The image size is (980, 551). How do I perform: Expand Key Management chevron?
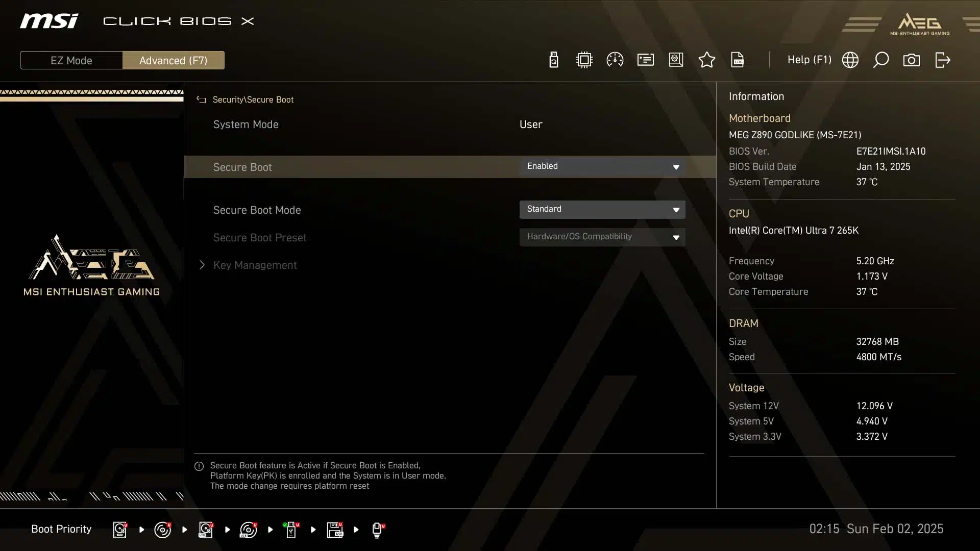202,265
